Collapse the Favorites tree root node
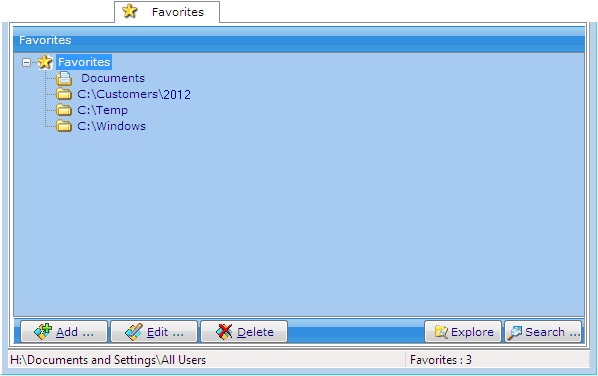The height and width of the screenshot is (376, 598). pyautogui.click(x=26, y=62)
